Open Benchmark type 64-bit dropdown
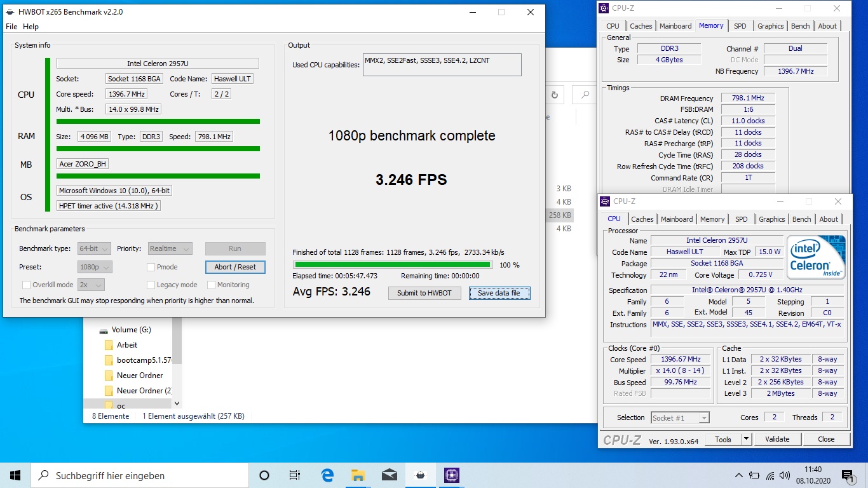This screenshot has width=868, height=488. click(94, 248)
